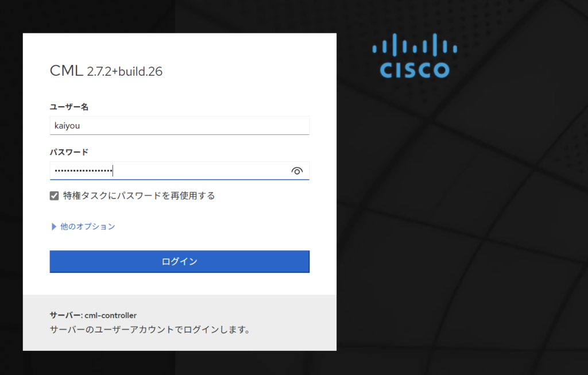Focus the ユーザー名 field containing kaiyou
Viewport: 588px width, 375px height.
180,126
